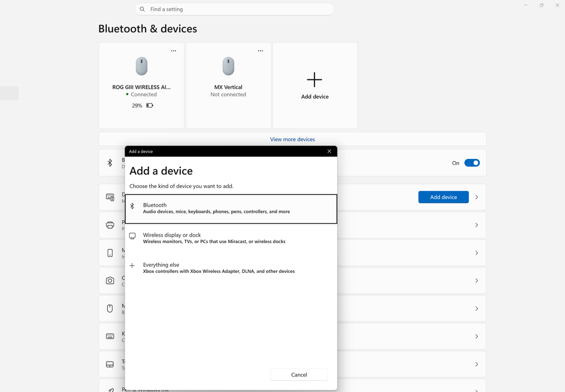This screenshot has width=565, height=392.
Task: Click the MX Vertical mouse icon
Action: click(228, 66)
